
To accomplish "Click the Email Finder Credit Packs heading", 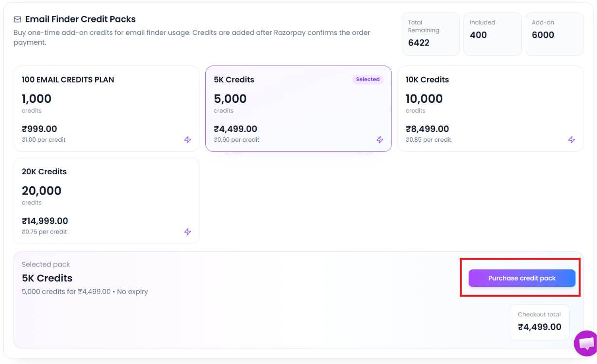I will [x=81, y=19].
